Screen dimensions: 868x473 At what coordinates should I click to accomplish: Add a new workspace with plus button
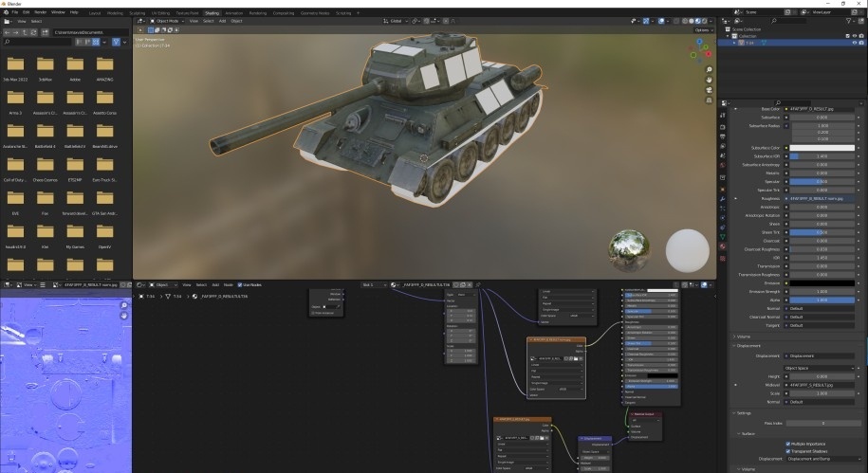pyautogui.click(x=358, y=12)
